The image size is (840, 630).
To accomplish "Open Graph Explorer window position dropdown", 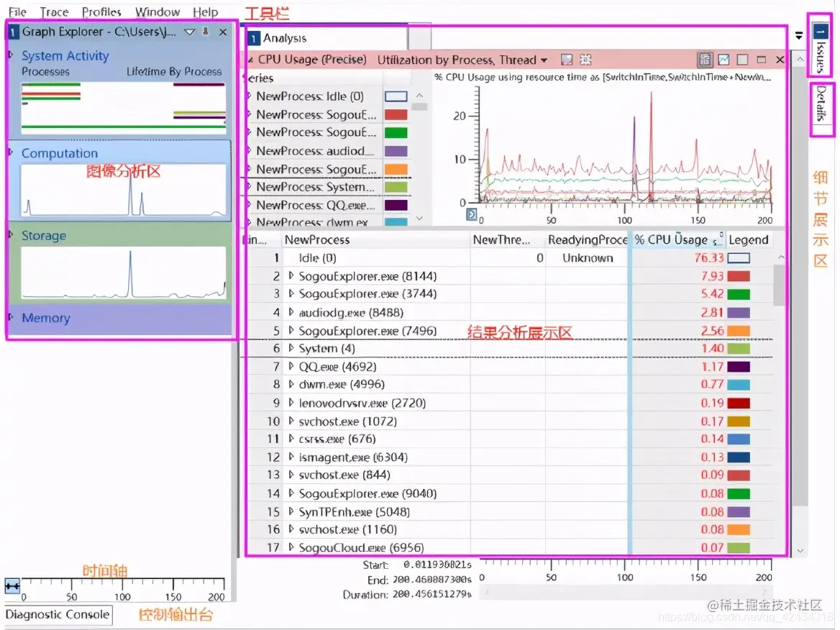I will coord(189,32).
